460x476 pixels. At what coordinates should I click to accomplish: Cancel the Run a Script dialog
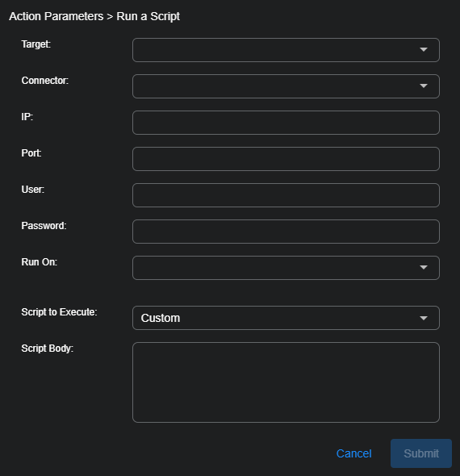click(353, 453)
